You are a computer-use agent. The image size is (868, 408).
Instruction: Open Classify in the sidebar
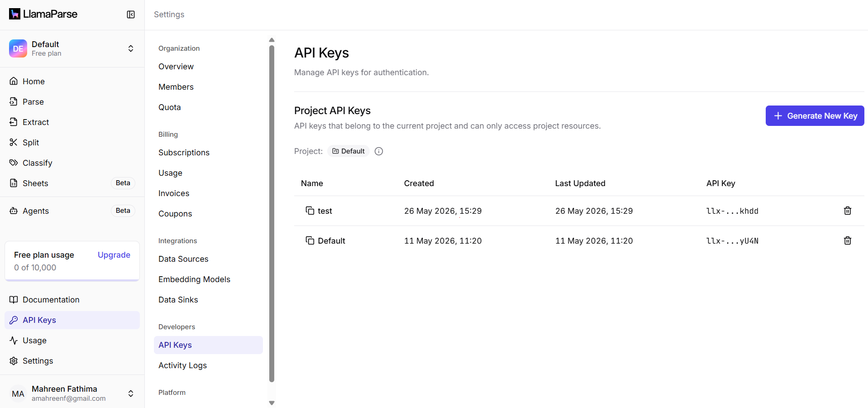(x=38, y=163)
